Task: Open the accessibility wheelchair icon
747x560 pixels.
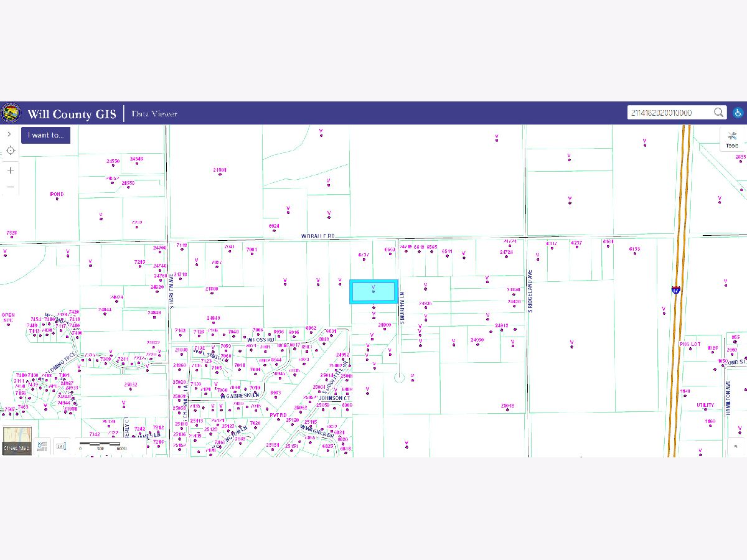Action: click(x=738, y=113)
